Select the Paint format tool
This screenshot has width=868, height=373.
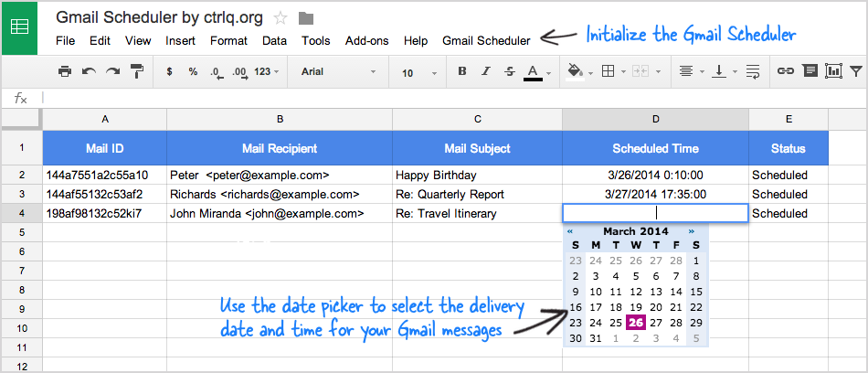point(136,71)
